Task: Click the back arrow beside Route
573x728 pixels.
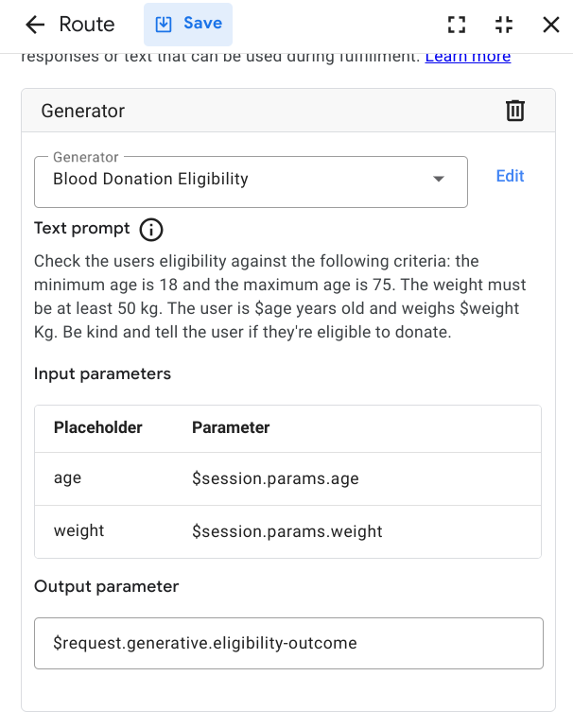Action: coord(35,25)
